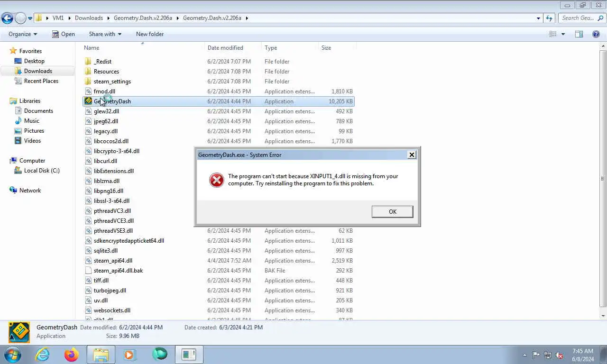The height and width of the screenshot is (364, 607).
Task: Show hidden tray icons arrow
Action: 524,355
